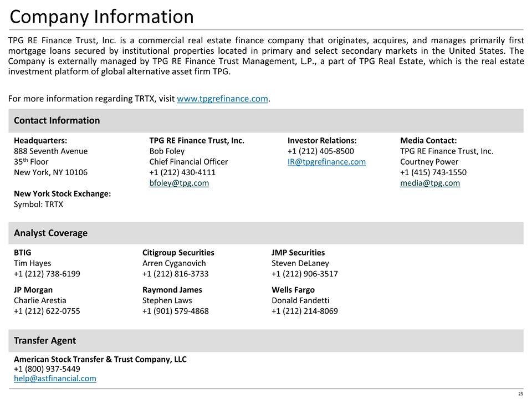Select the Company Information title
Viewport: 532px width, 399px height.
(x=102, y=17)
